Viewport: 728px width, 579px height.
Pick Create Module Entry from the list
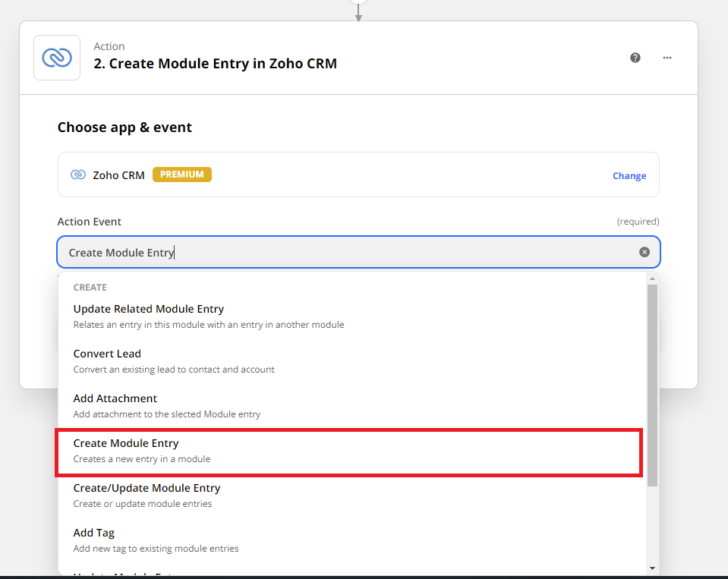point(349,452)
